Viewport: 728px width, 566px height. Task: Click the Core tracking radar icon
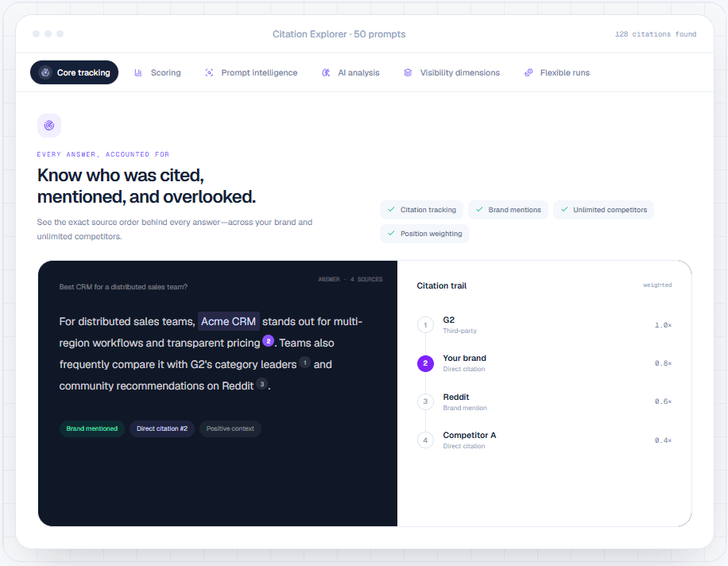click(x=45, y=72)
